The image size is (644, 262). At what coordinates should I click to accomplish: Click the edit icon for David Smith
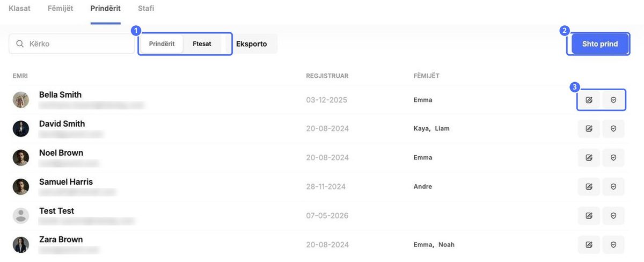tap(589, 128)
